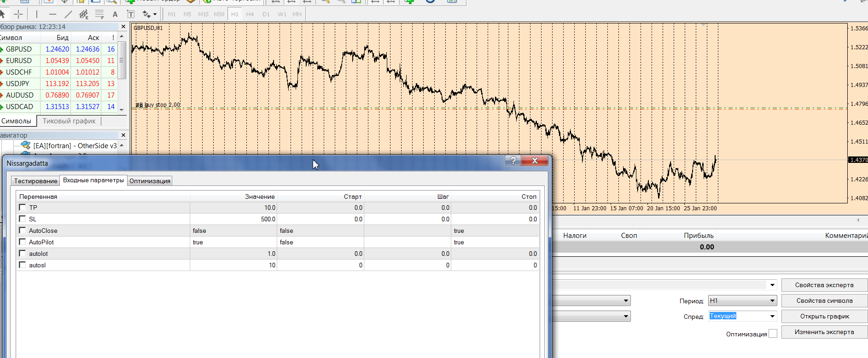
Task: Enable optimization checkbox for AutoPilot
Action: (x=22, y=242)
